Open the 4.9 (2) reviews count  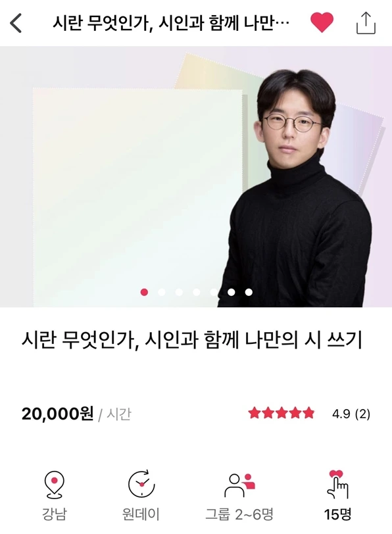pyautogui.click(x=351, y=414)
